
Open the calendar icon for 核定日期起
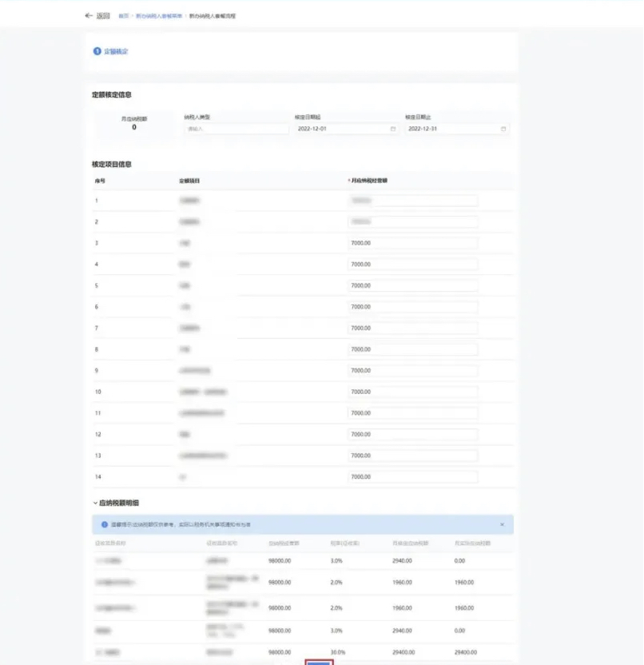pyautogui.click(x=393, y=129)
